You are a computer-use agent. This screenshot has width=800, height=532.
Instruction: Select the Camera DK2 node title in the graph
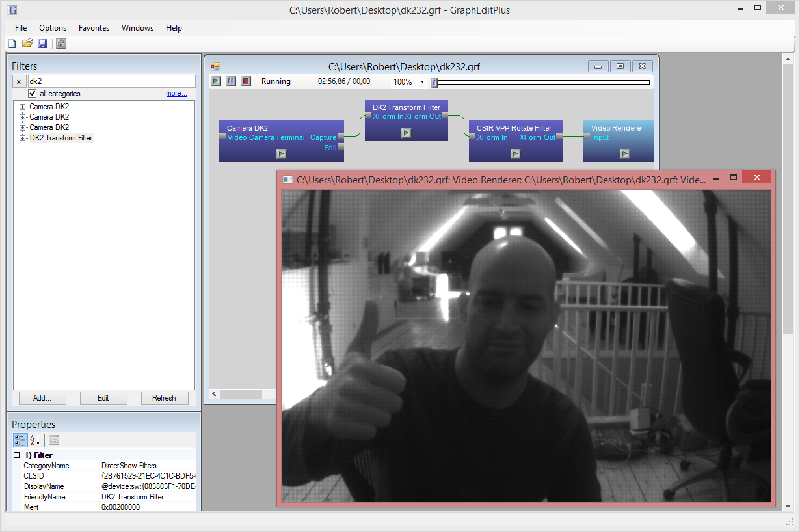(247, 128)
